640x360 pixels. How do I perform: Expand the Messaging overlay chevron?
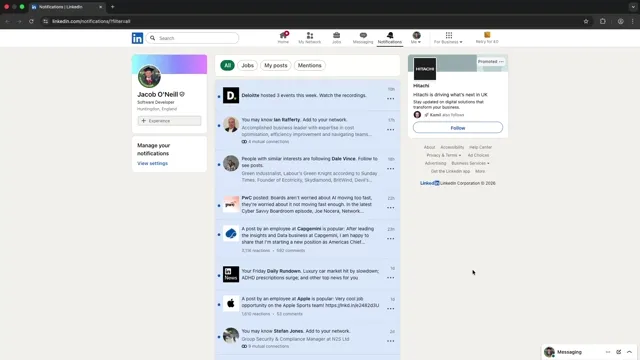pyautogui.click(x=629, y=352)
